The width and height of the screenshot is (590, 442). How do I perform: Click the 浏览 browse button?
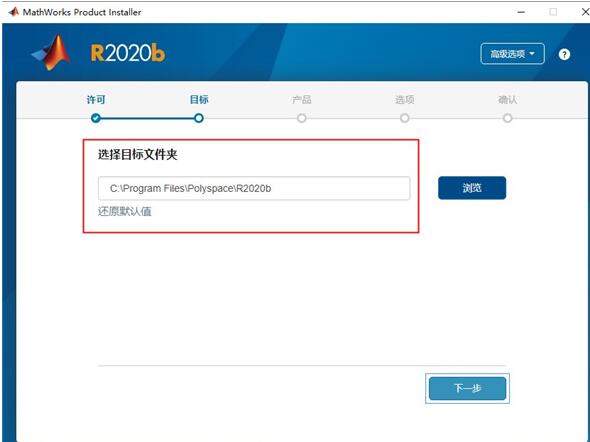(x=472, y=188)
